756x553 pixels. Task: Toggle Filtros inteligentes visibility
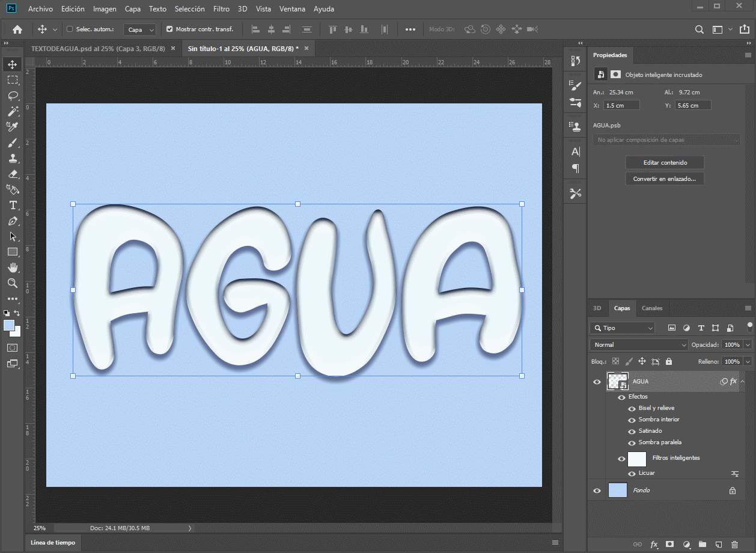point(621,459)
